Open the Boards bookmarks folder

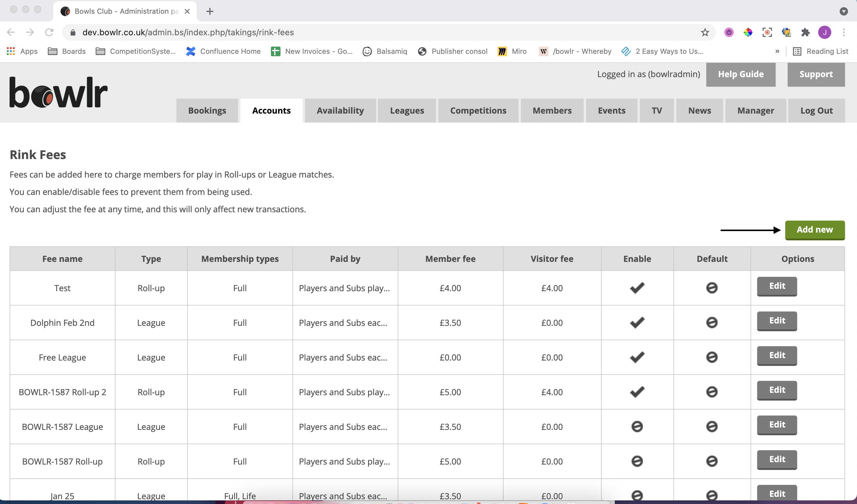pyautogui.click(x=67, y=51)
